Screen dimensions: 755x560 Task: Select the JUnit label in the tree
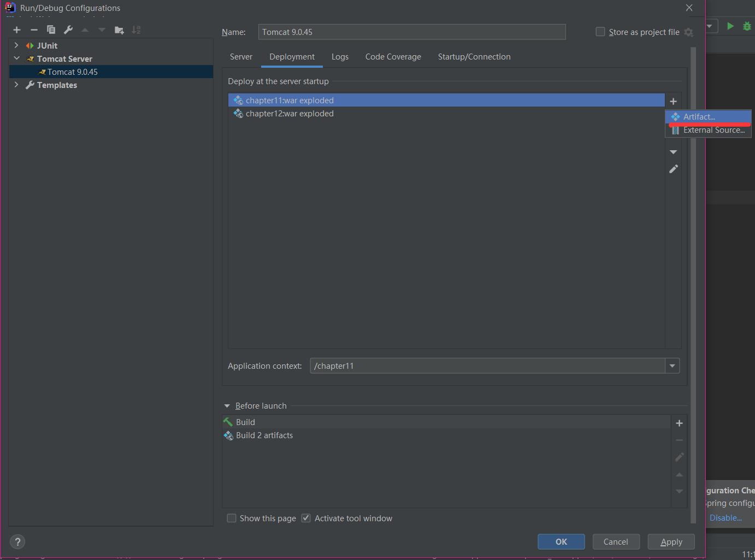47,46
